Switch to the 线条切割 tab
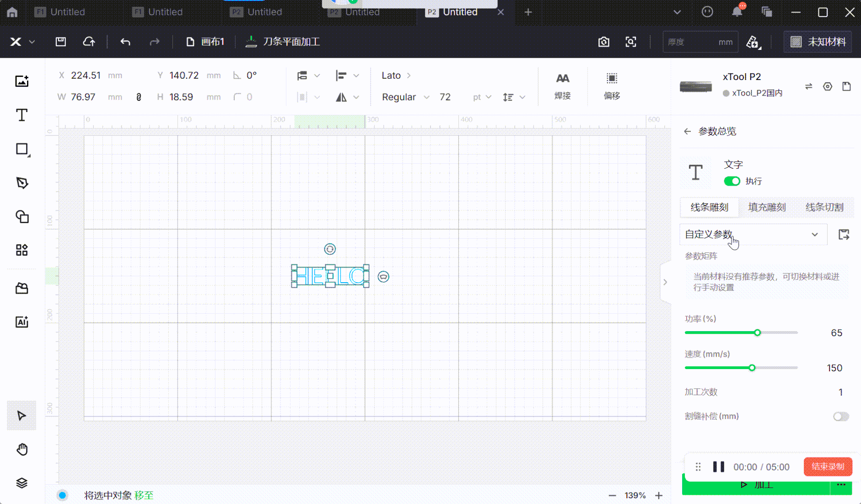This screenshot has width=861, height=504. [x=824, y=207]
